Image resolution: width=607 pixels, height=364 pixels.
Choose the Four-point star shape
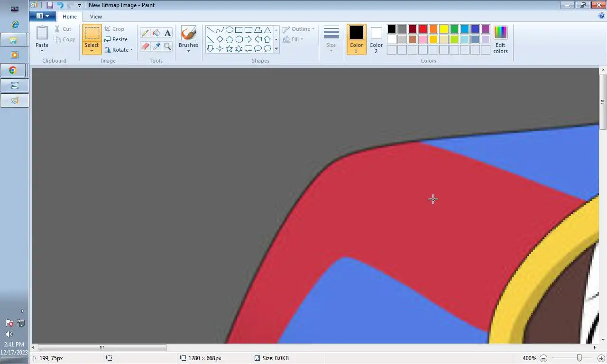pyautogui.click(x=220, y=48)
